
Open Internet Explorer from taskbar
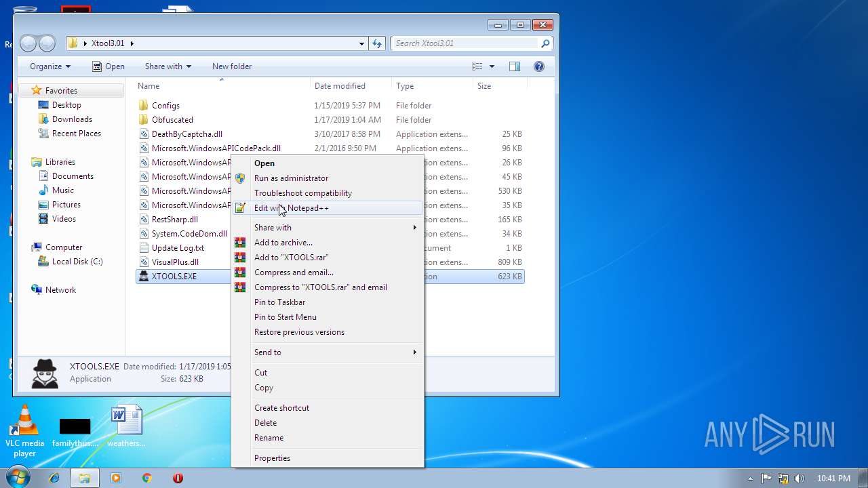coord(54,478)
